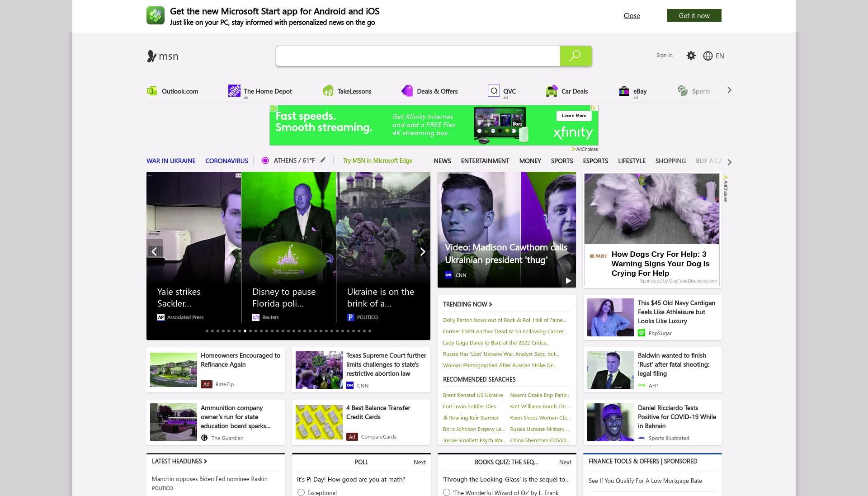The width and height of the screenshot is (868, 496).
Task: Go to the previous carousel slide
Action: pyautogui.click(x=154, y=251)
